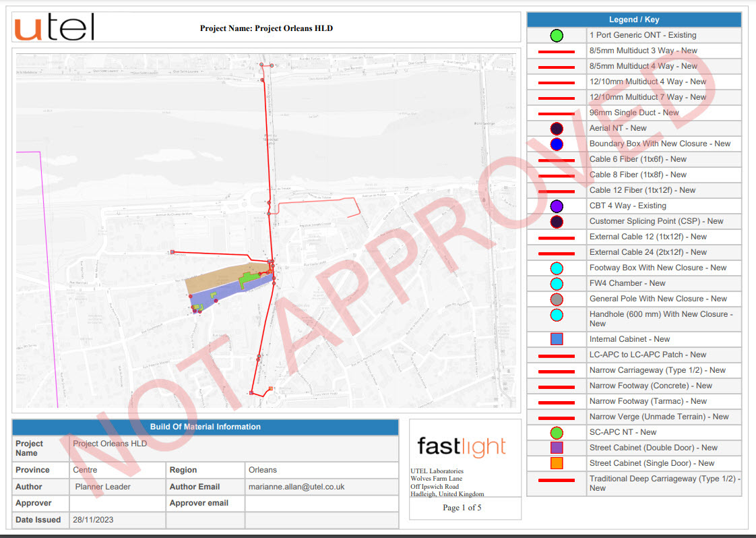Pick the blue square for Internal Cabinet
The width and height of the screenshot is (756, 538).
(x=557, y=338)
